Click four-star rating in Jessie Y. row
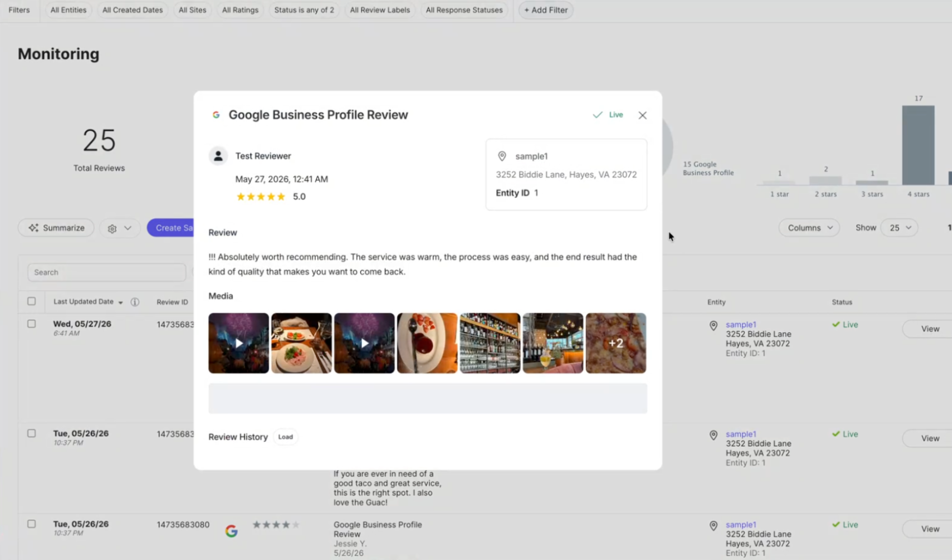Image resolution: width=952 pixels, height=560 pixels. tap(275, 525)
